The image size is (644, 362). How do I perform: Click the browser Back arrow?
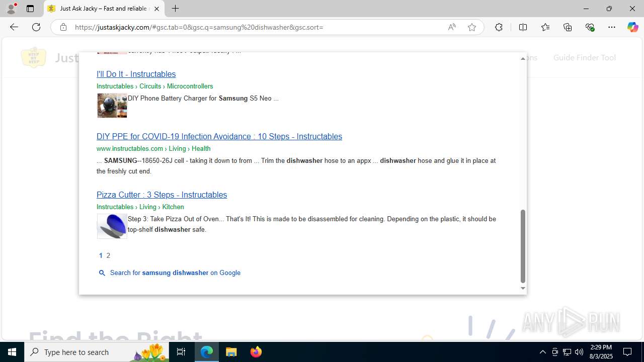click(x=14, y=27)
